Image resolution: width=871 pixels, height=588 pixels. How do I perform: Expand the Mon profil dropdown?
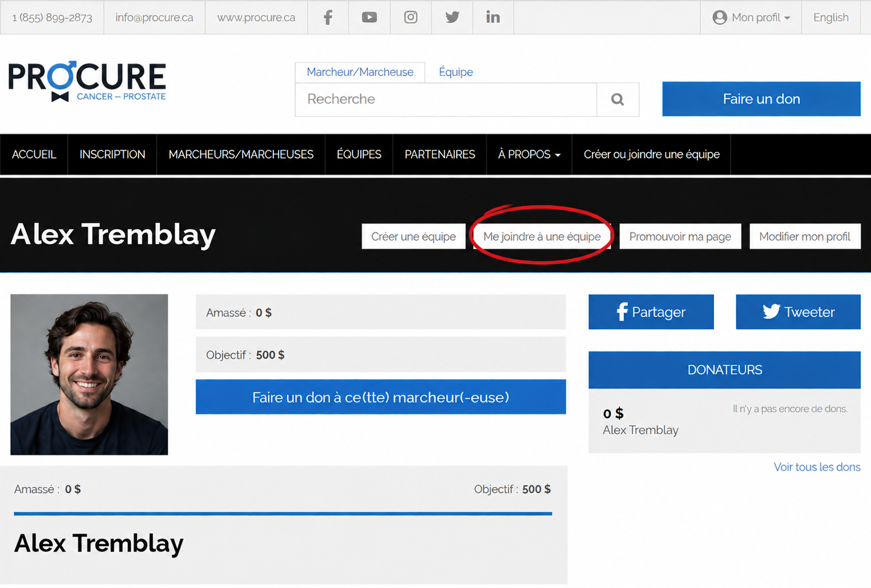coord(751,17)
